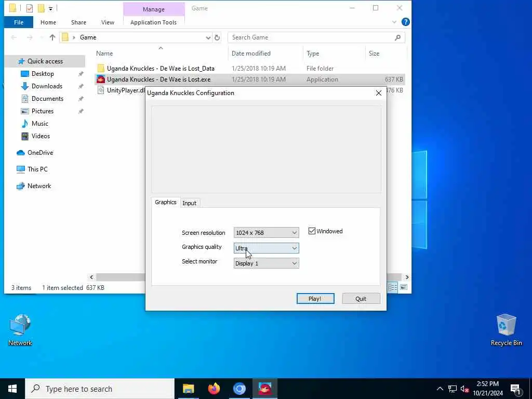Expand the ribbon with chevron

coord(394,22)
